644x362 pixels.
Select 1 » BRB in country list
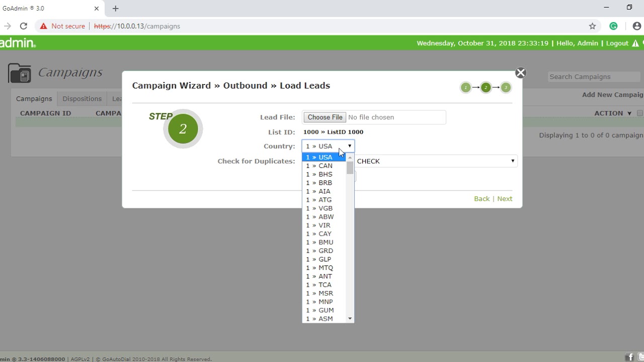click(324, 183)
